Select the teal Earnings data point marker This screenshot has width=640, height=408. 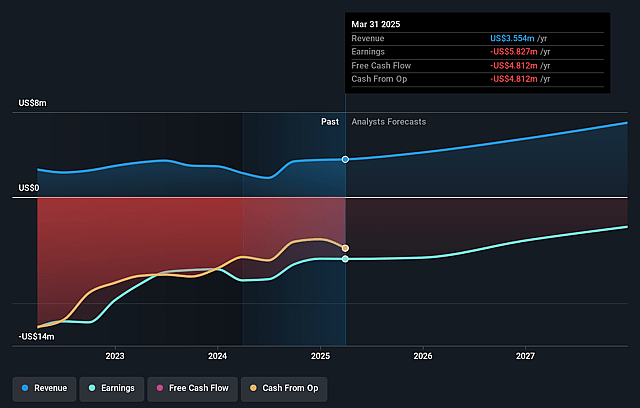point(345,259)
